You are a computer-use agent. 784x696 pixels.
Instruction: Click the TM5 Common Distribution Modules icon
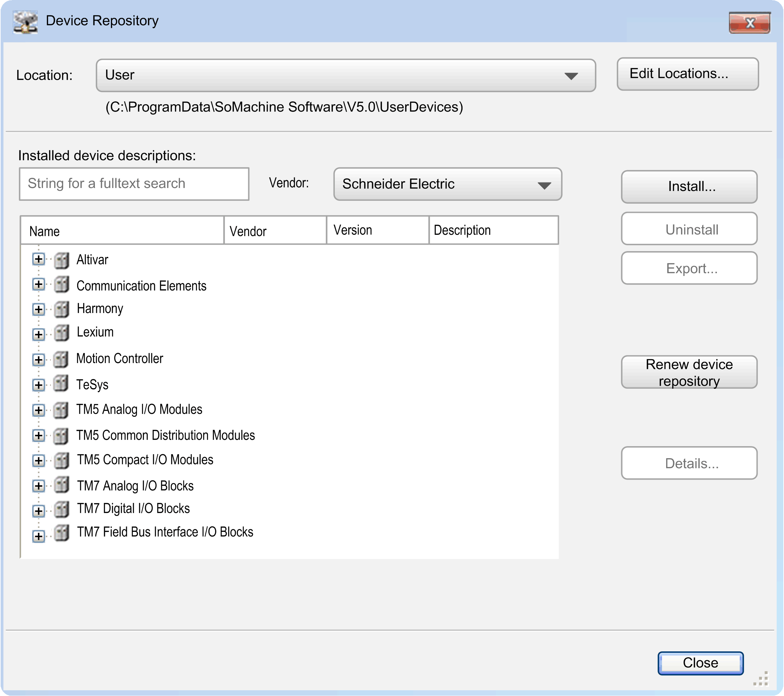(x=61, y=436)
